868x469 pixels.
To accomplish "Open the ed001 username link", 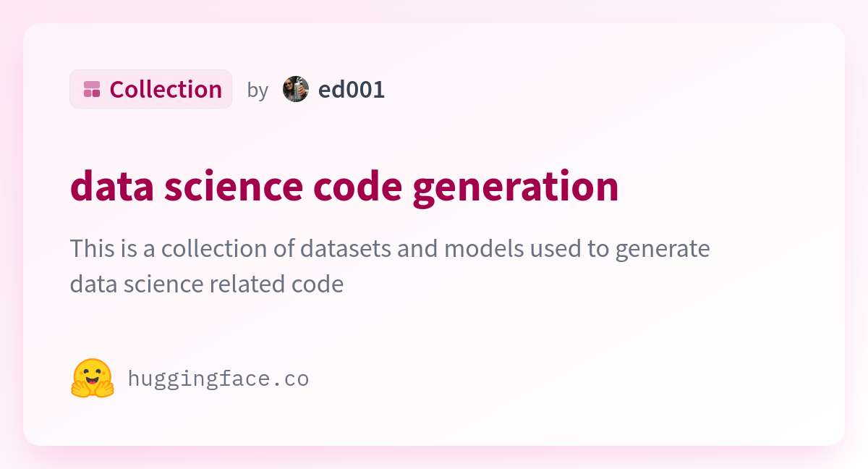I will pyautogui.click(x=352, y=90).
